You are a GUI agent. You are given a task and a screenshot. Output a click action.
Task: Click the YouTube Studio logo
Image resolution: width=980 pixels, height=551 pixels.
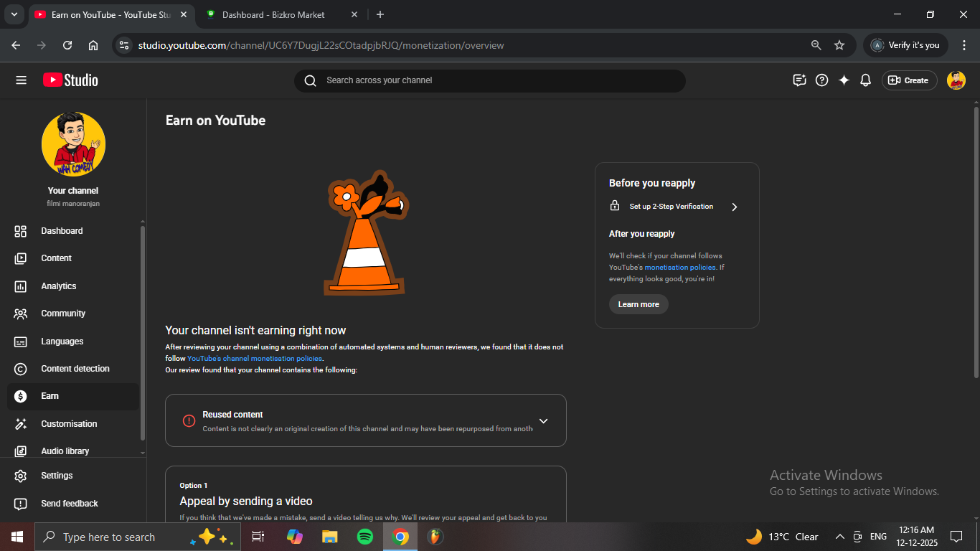(x=70, y=80)
